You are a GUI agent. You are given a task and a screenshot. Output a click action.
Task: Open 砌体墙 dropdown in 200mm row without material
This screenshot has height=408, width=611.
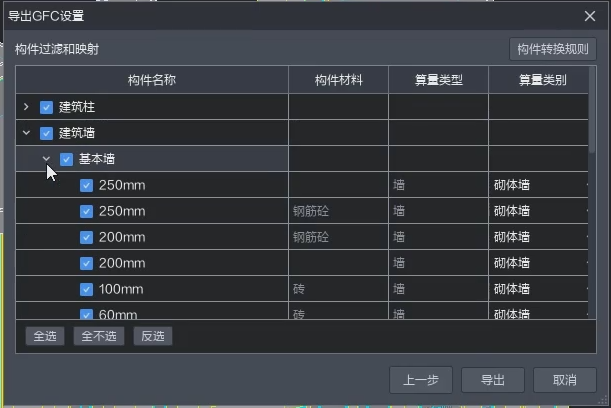pos(539,263)
